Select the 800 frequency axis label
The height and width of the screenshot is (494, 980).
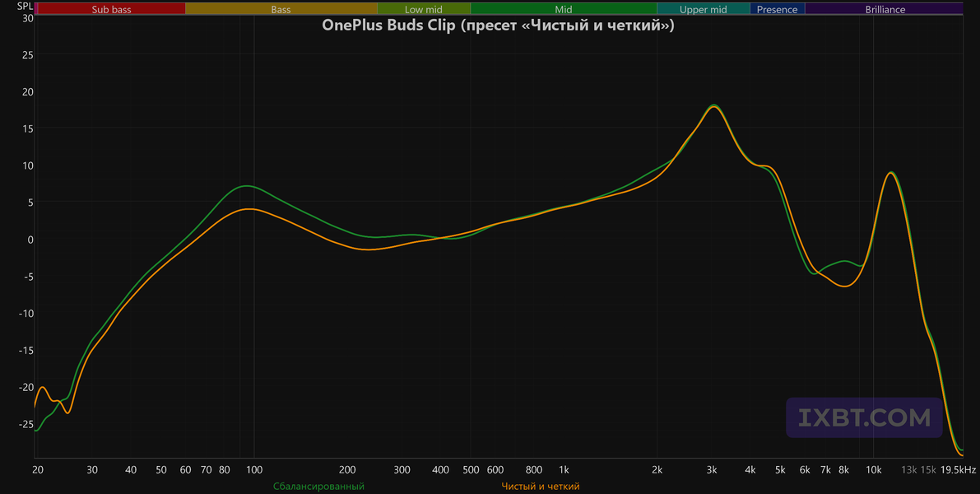[x=534, y=470]
